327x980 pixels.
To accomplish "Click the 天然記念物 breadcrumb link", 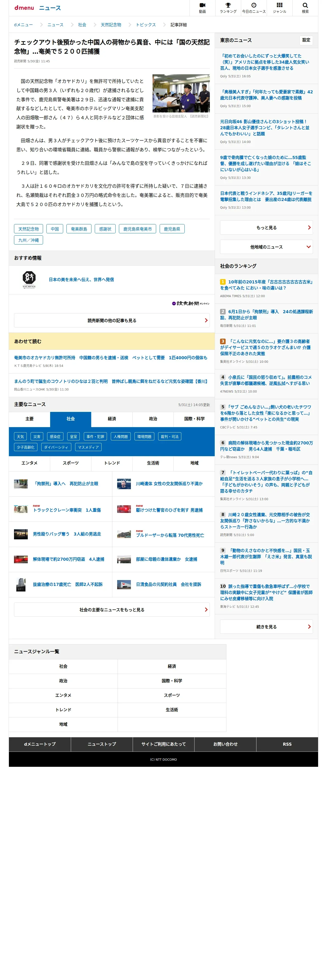I will [x=111, y=25].
